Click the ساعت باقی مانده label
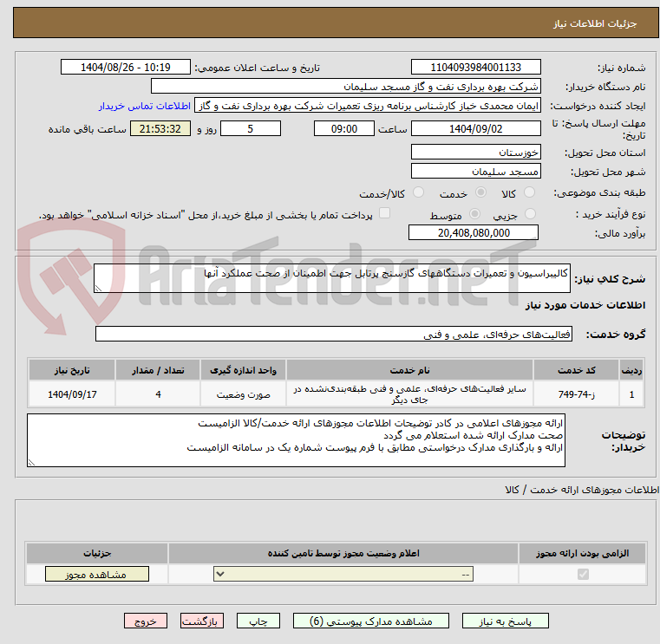This screenshot has height=644, width=660. pyautogui.click(x=87, y=129)
